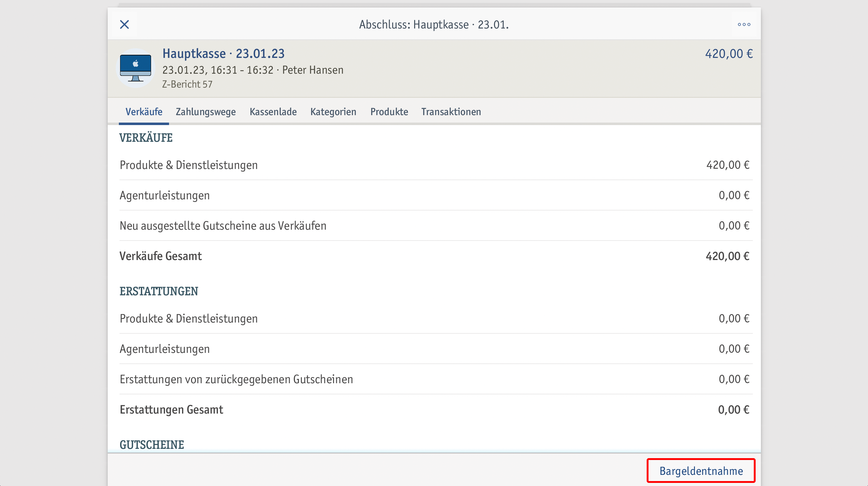Close the Abschluss dialog with the X
This screenshot has width=868, height=486.
[124, 24]
